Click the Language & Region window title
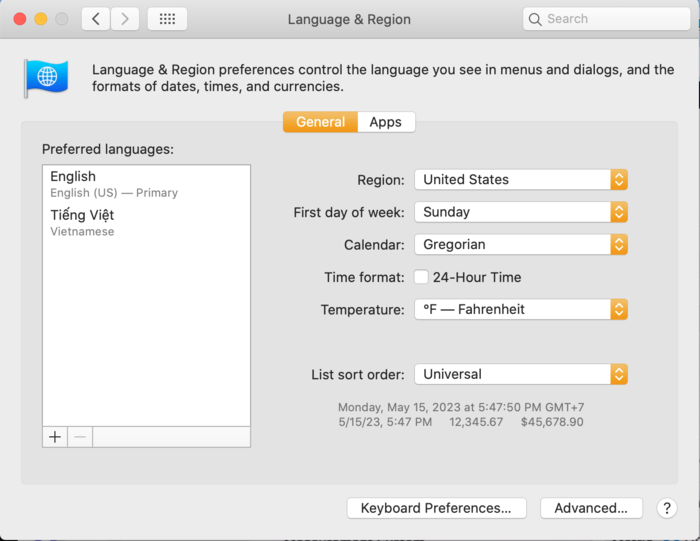 coord(349,19)
